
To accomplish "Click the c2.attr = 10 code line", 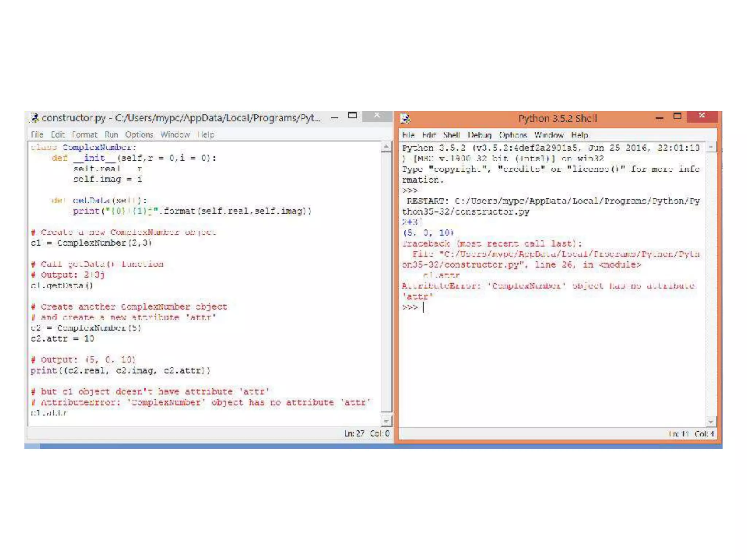I will (62, 339).
